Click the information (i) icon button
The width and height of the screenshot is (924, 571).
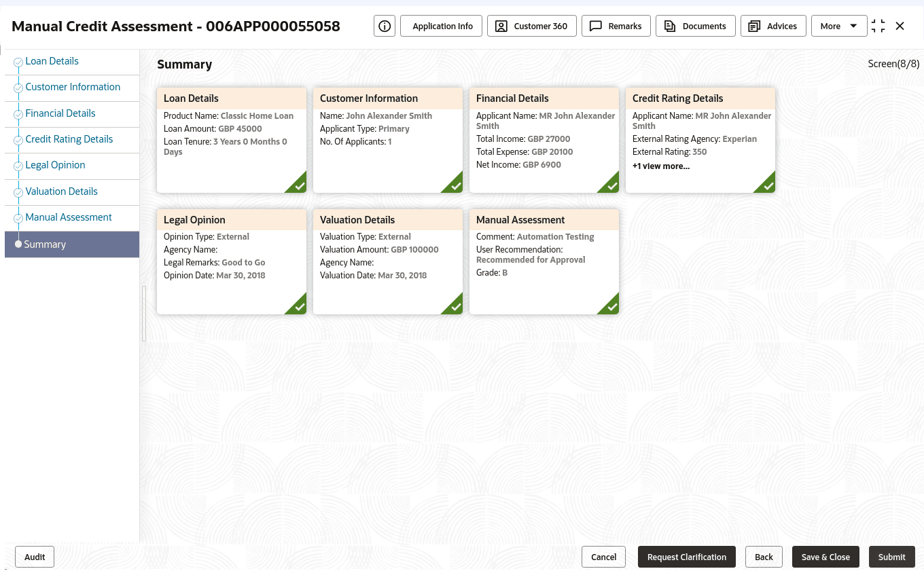point(385,26)
